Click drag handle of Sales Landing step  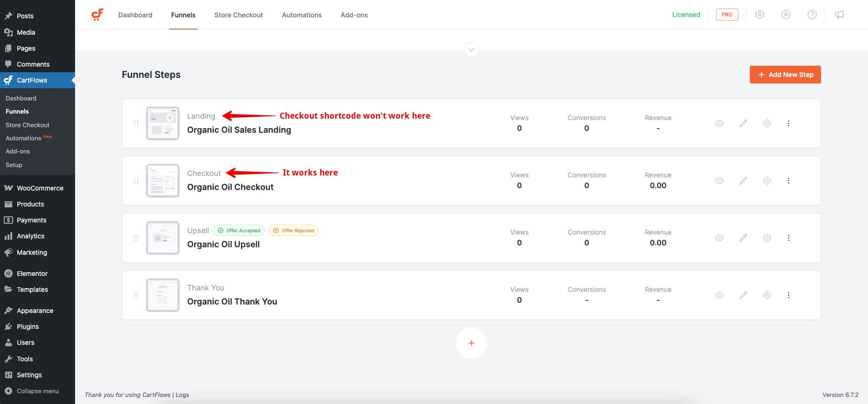[x=136, y=123]
